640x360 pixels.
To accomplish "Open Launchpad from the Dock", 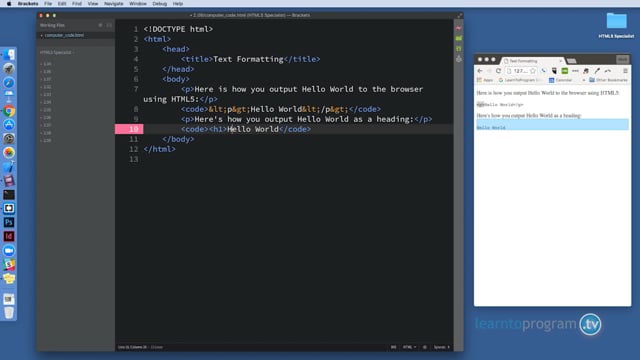I will pyautogui.click(x=9, y=69).
